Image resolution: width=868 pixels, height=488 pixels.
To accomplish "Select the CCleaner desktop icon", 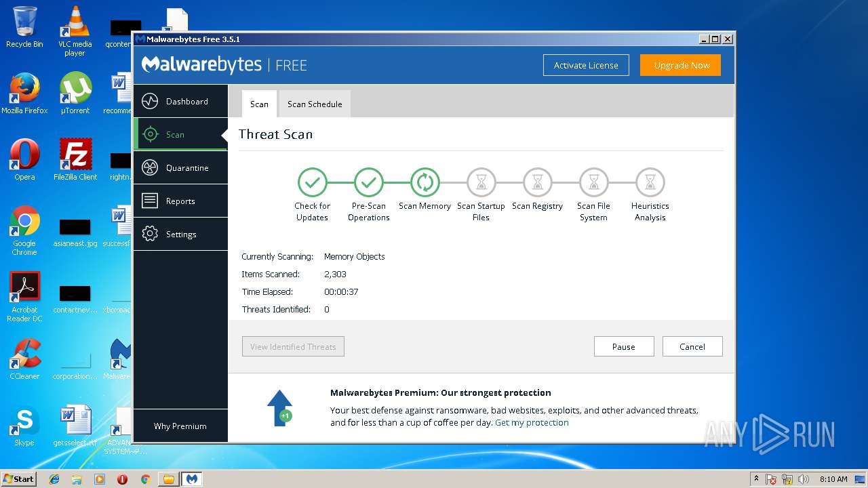I will (x=24, y=359).
